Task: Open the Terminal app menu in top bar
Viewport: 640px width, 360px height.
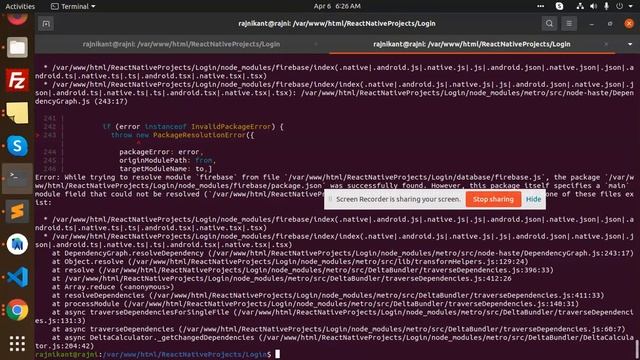Action: pyautogui.click(x=73, y=6)
